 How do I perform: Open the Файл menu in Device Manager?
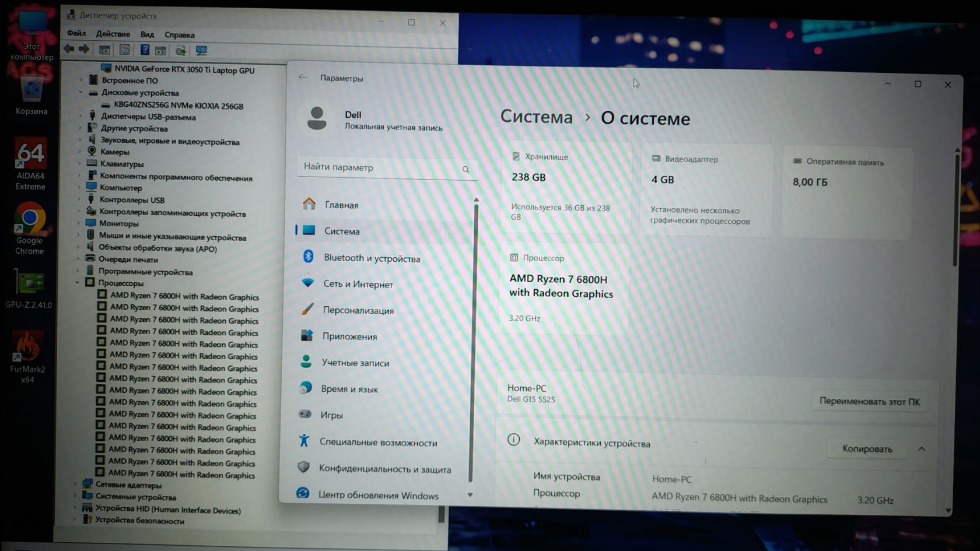click(x=76, y=33)
